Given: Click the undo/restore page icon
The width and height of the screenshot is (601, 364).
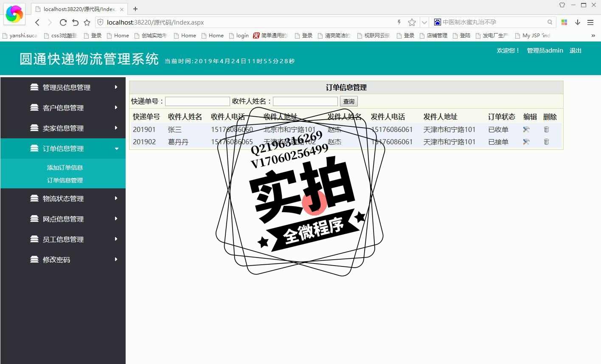Looking at the screenshot, I should pyautogui.click(x=75, y=22).
